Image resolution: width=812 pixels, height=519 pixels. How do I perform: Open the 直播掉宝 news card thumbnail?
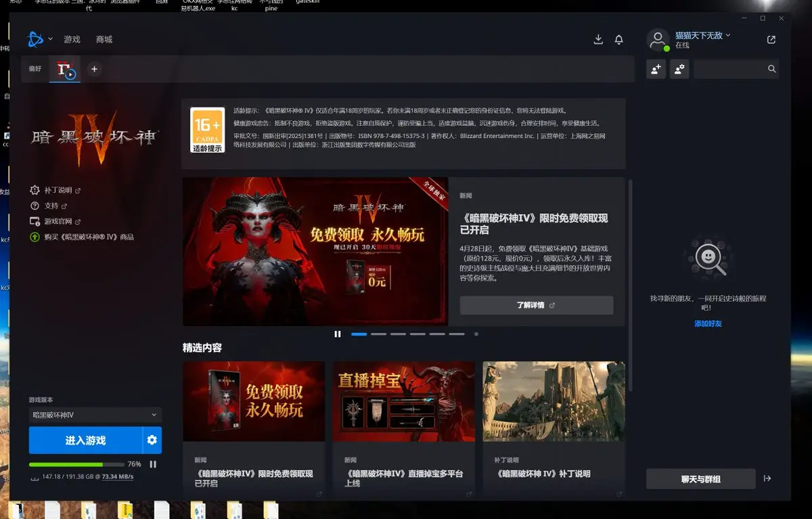point(404,401)
